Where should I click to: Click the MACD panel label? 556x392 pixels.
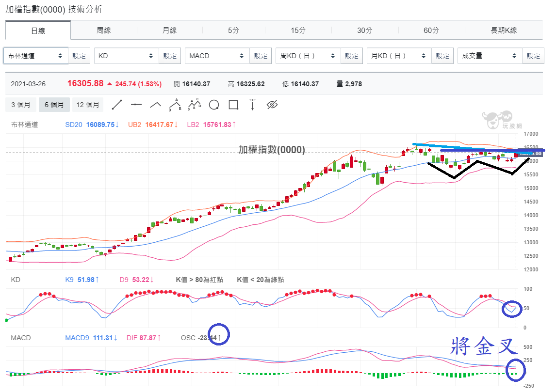click(21, 338)
